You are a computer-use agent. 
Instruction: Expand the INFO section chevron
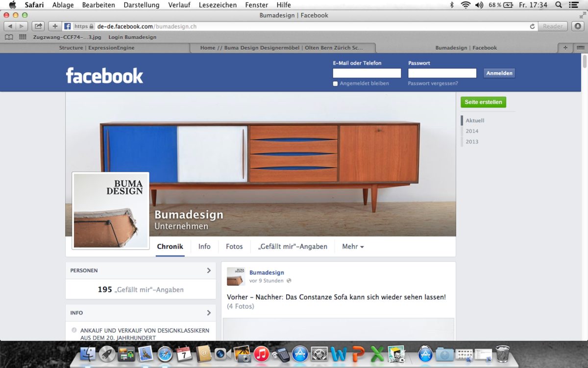209,313
